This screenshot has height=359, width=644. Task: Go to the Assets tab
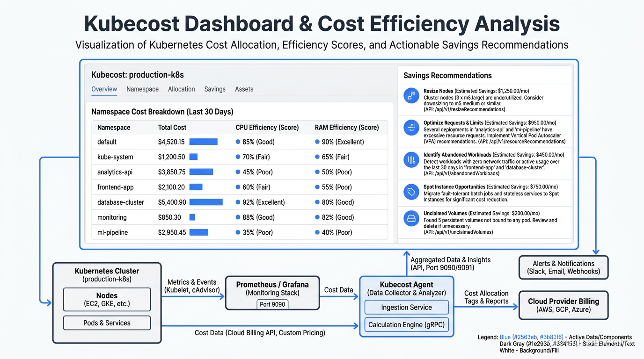click(x=244, y=89)
